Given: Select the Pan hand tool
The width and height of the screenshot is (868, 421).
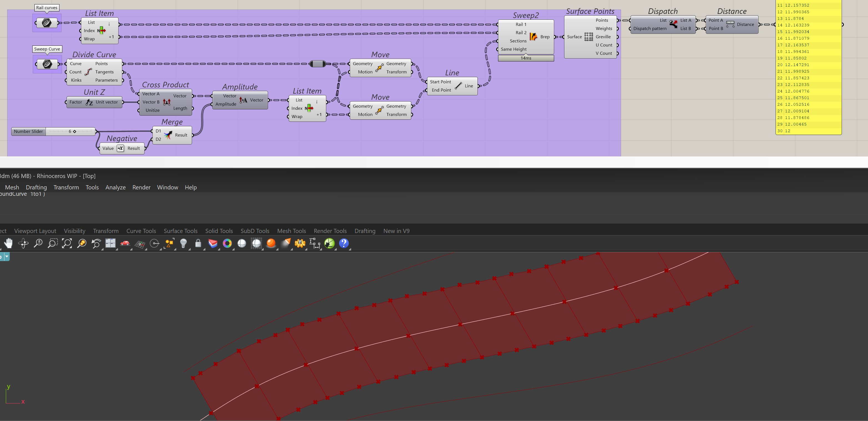Looking at the screenshot, I should click(x=8, y=243).
